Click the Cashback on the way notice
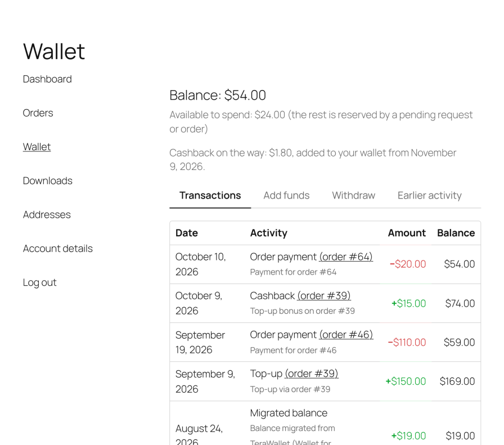Screen dimensions: 504x445 (x=313, y=159)
